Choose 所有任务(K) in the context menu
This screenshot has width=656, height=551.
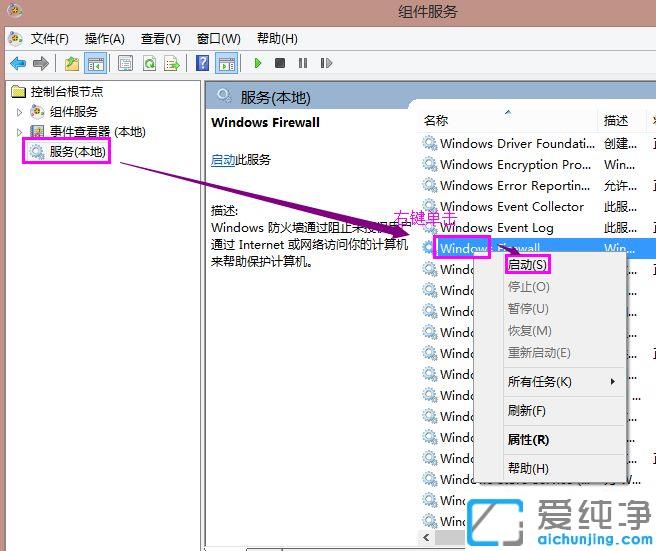click(x=540, y=382)
